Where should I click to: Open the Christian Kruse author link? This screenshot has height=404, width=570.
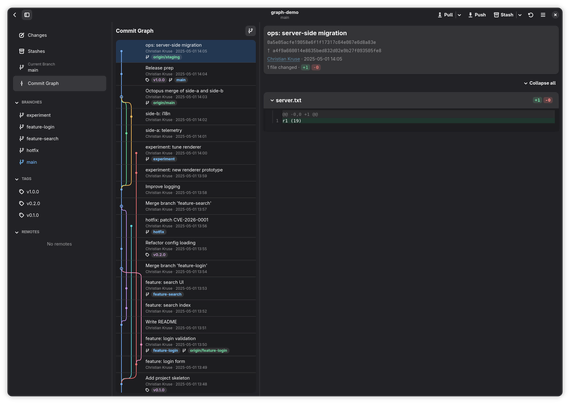[x=284, y=59]
